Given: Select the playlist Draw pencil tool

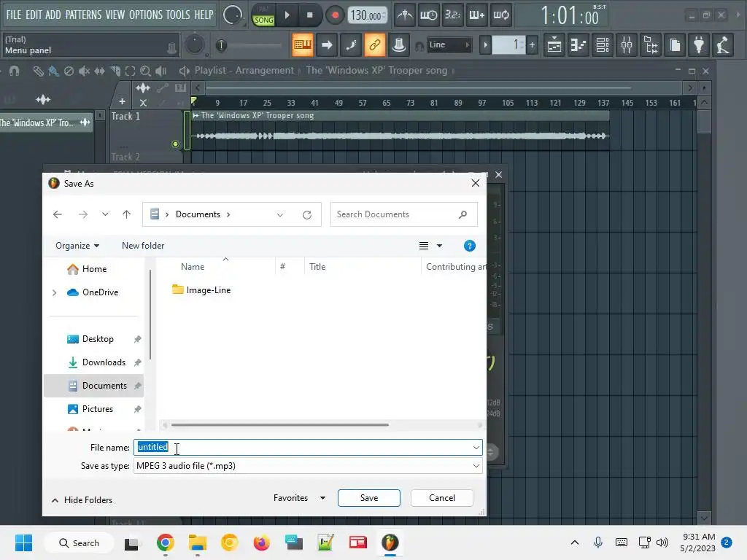Looking at the screenshot, I should [x=38, y=71].
